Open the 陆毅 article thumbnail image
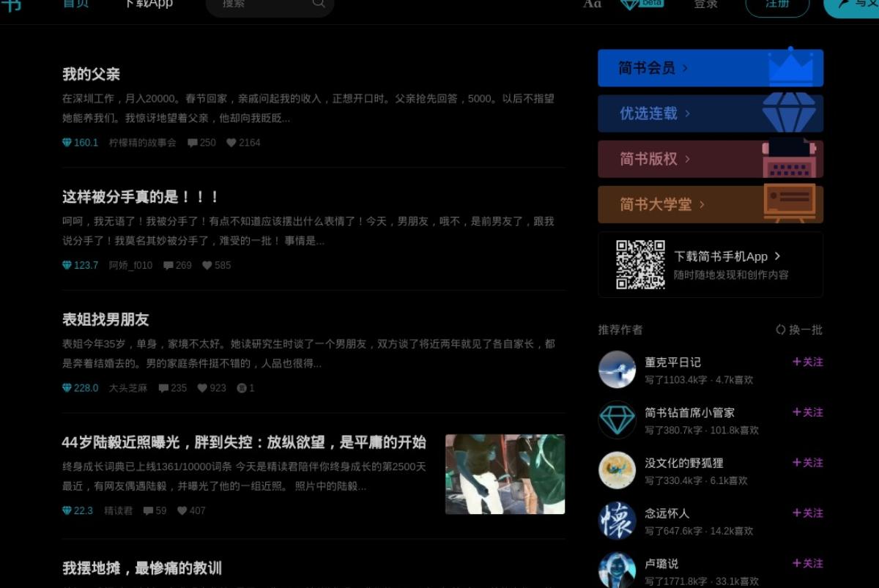Image resolution: width=879 pixels, height=588 pixels. point(505,474)
